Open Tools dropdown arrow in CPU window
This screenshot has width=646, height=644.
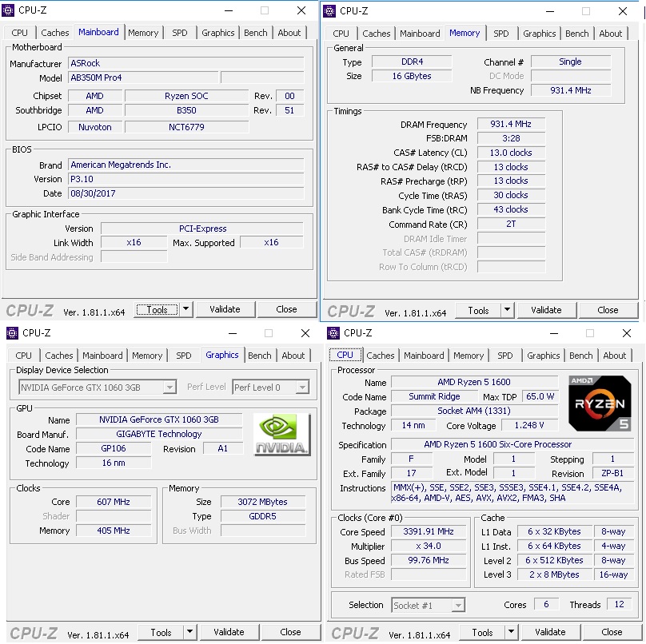click(x=511, y=632)
